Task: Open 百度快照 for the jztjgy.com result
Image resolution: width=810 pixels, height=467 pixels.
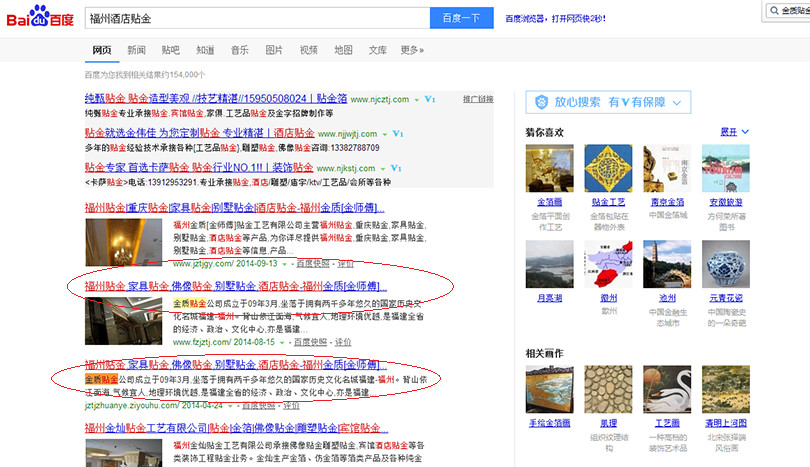Action: click(313, 264)
